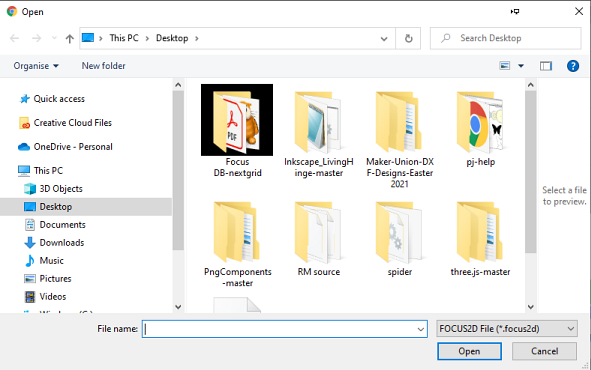Open Videos in navigation tree
This screenshot has height=370, width=591.
[53, 297]
